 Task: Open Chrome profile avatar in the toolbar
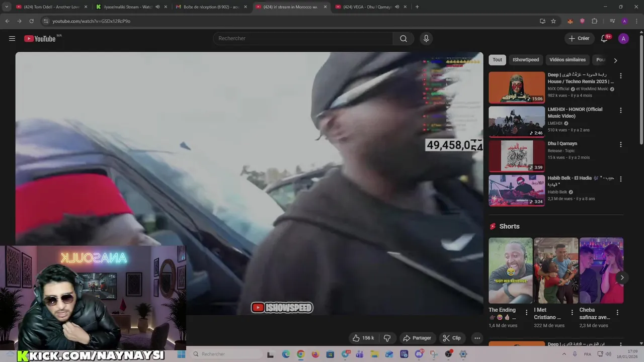click(x=624, y=21)
